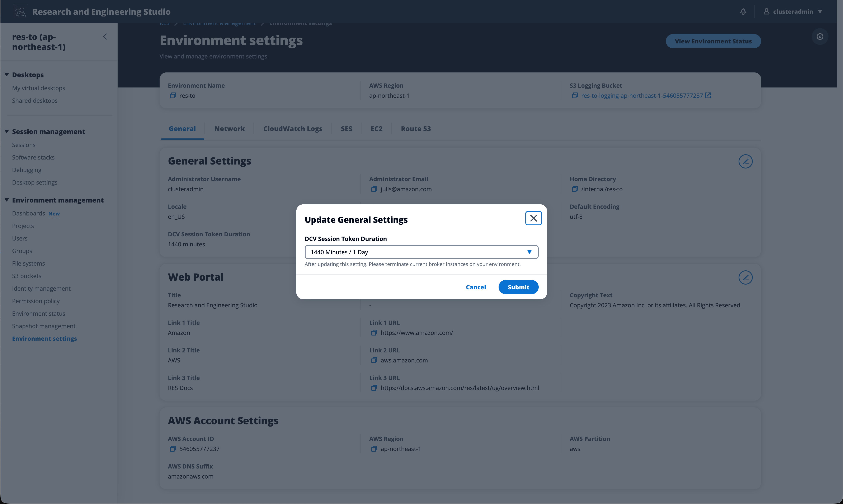Cancel the settings update dialog

click(475, 287)
